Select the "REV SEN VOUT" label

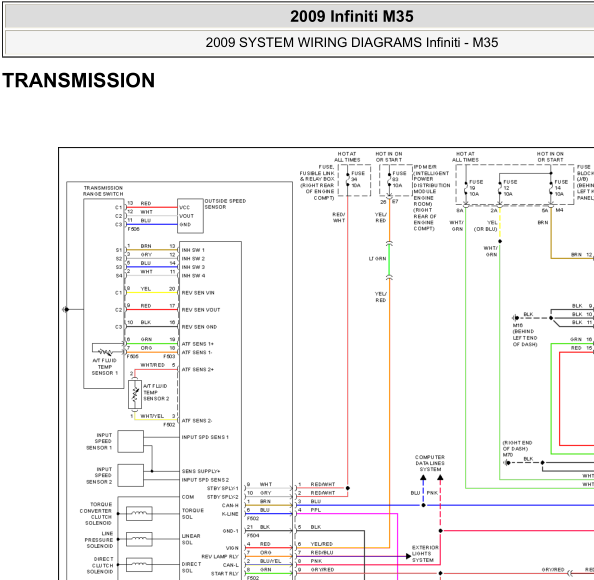201,310
